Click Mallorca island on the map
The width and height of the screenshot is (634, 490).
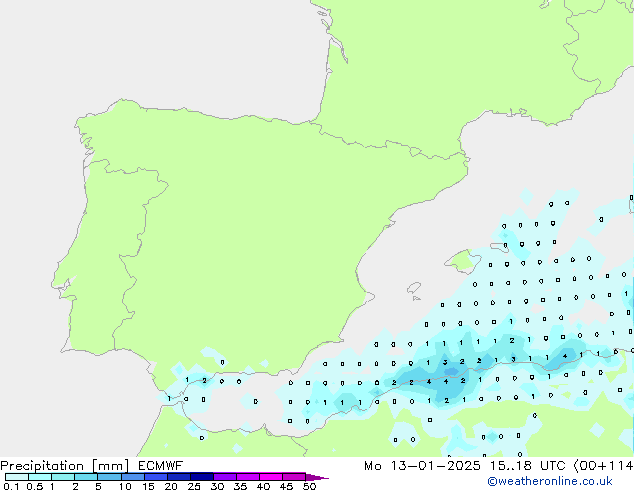tap(463, 262)
